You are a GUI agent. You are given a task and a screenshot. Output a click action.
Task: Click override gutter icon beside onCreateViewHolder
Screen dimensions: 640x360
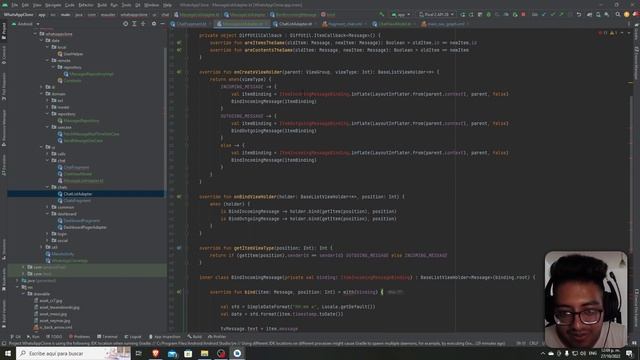click(x=179, y=72)
